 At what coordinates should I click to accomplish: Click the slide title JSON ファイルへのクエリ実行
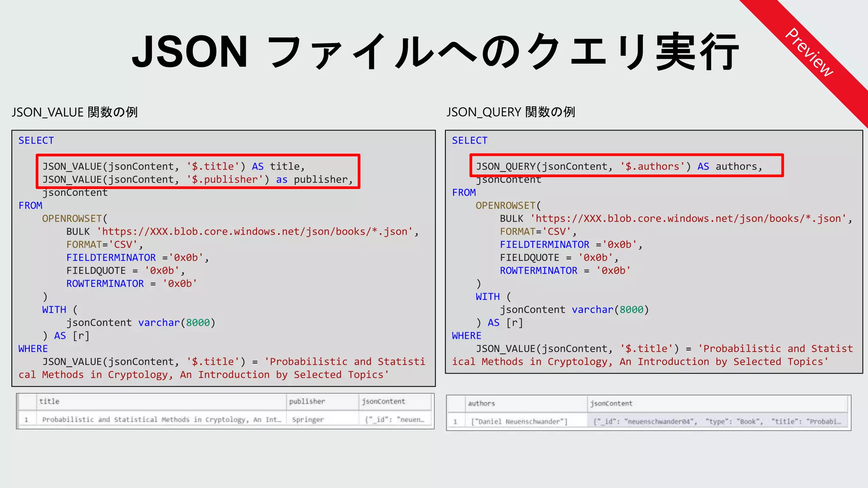point(435,52)
